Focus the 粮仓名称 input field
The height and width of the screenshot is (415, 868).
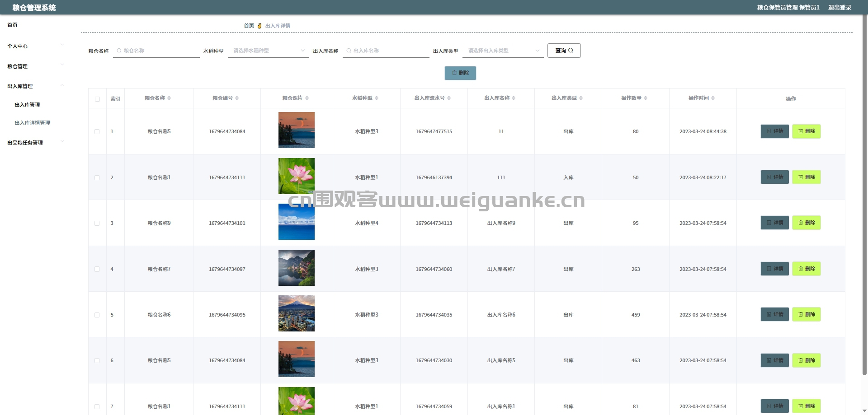156,51
